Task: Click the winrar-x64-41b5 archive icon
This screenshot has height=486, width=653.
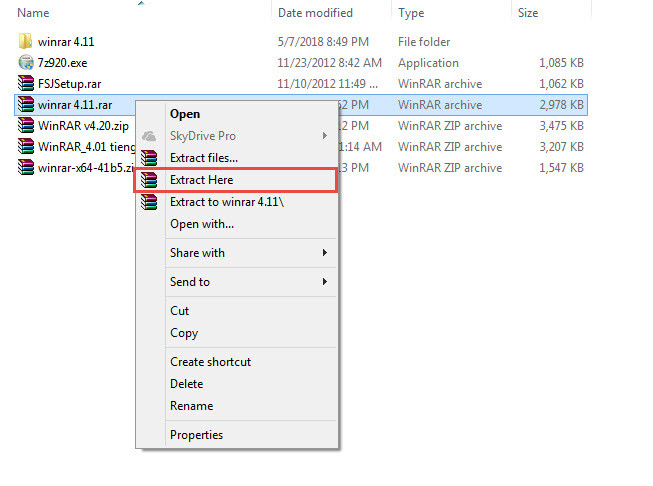Action: [x=25, y=167]
